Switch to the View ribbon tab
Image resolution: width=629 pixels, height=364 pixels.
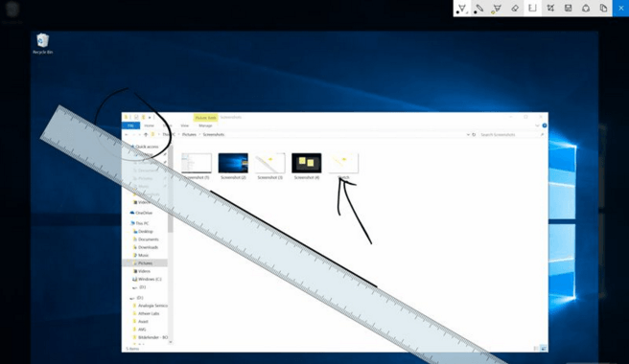pyautogui.click(x=184, y=125)
